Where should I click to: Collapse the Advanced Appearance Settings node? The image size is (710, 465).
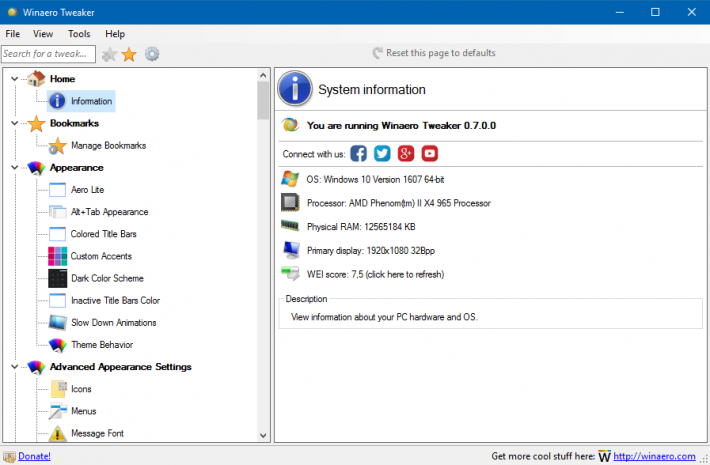tap(14, 367)
